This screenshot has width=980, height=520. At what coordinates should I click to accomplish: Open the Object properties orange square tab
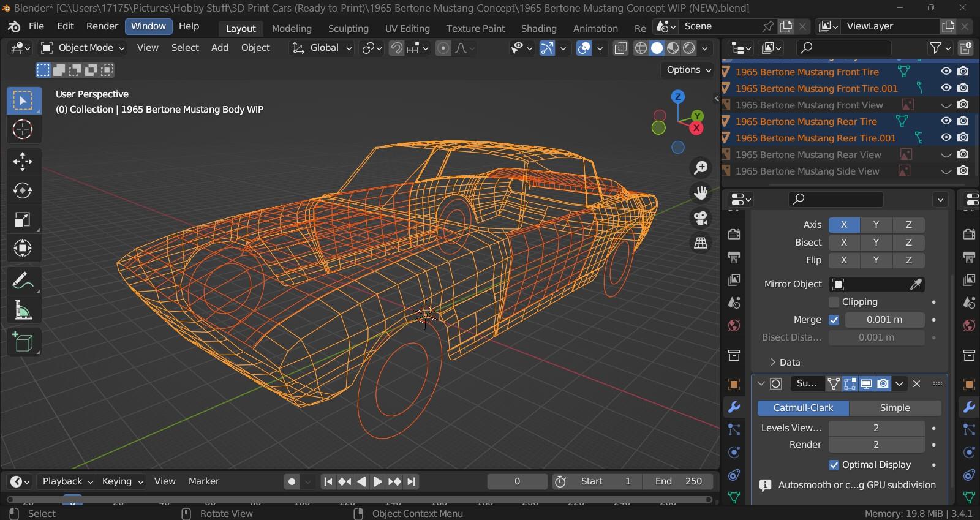[734, 384]
